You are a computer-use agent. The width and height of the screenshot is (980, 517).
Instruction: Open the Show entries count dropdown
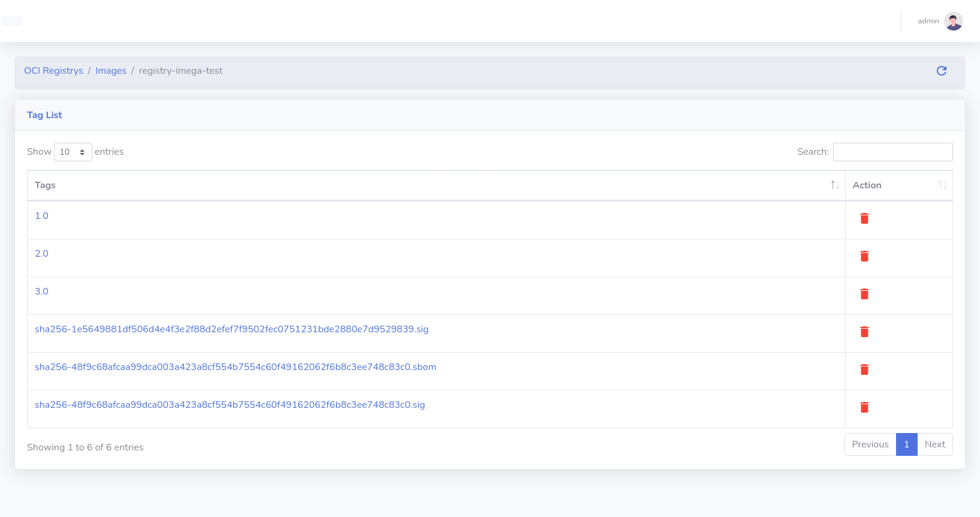pyautogui.click(x=73, y=152)
